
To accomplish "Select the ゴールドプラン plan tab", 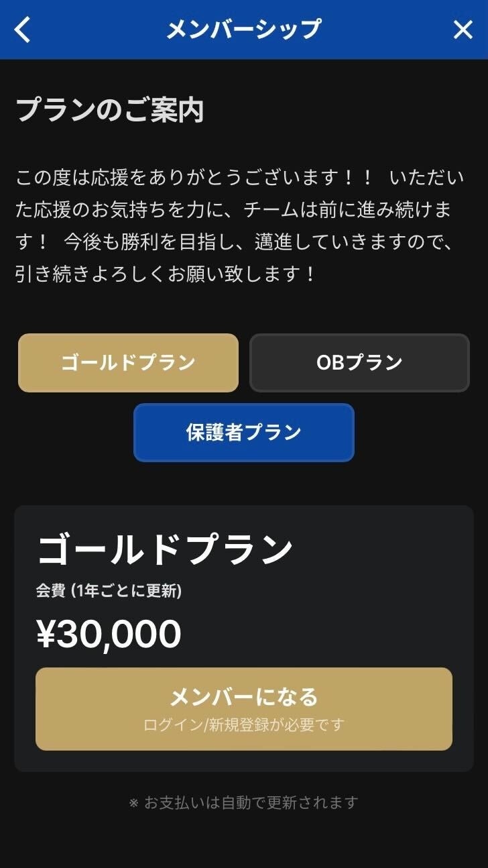I will click(128, 363).
